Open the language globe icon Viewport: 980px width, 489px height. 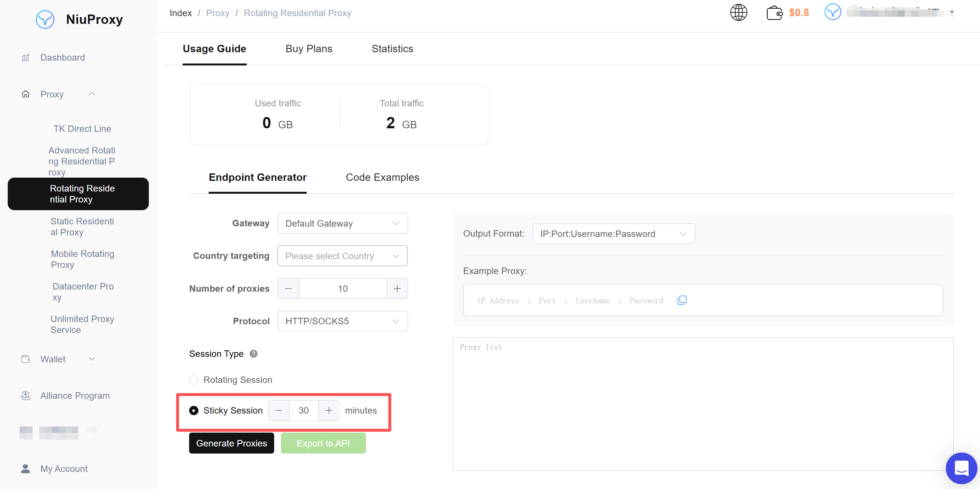pyautogui.click(x=738, y=13)
